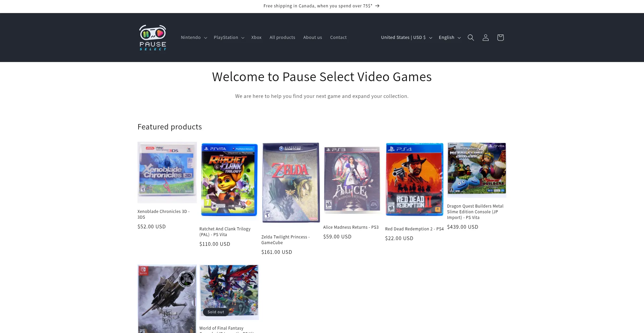Click the Pause Select logo
This screenshot has height=333, width=644.
point(153,38)
